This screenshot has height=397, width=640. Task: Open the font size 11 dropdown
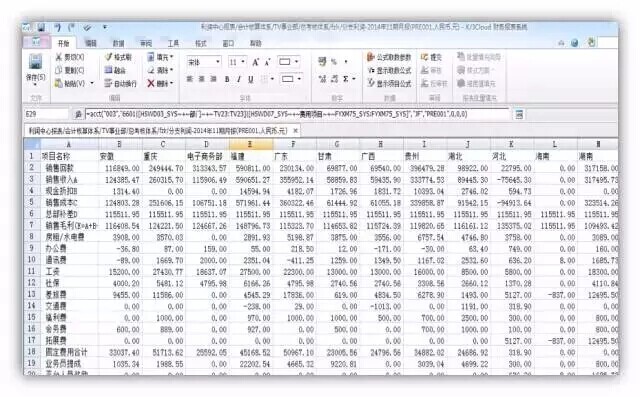pos(237,62)
